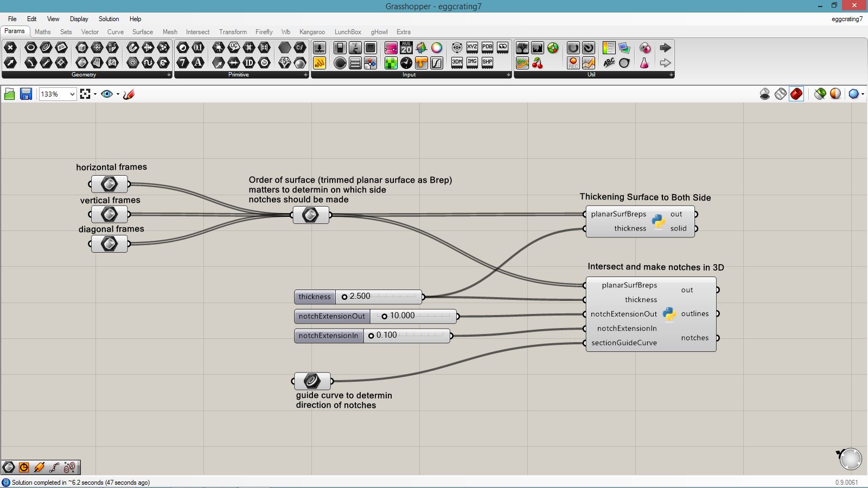The image size is (868, 488).
Task: Pick the Colour Wheel component icon
Action: [x=437, y=48]
